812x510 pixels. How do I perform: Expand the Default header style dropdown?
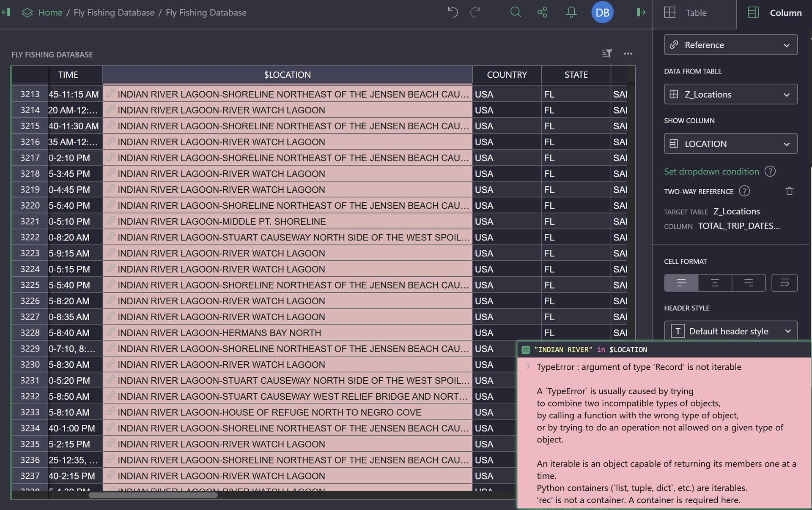pos(730,331)
